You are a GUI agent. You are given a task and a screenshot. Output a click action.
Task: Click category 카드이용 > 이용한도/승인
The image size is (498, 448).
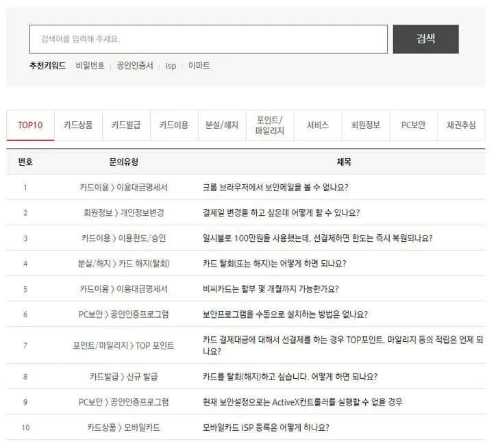[124, 238]
